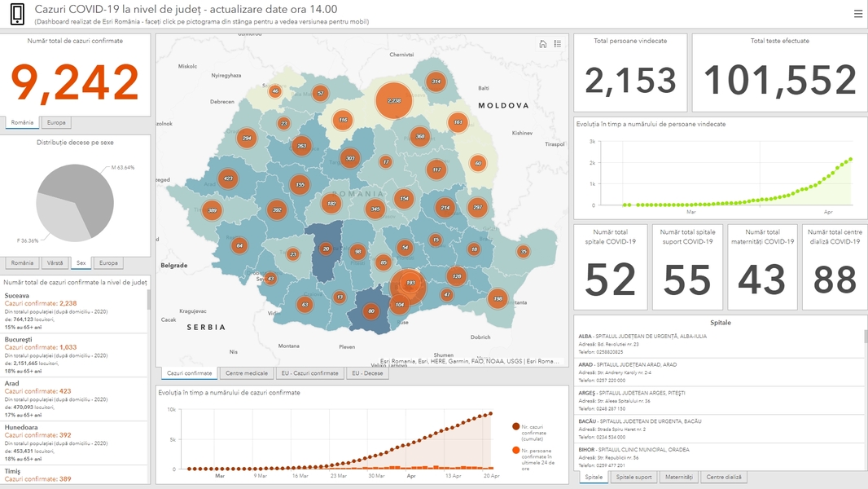Click the county list vertical scrollbar

point(148,300)
